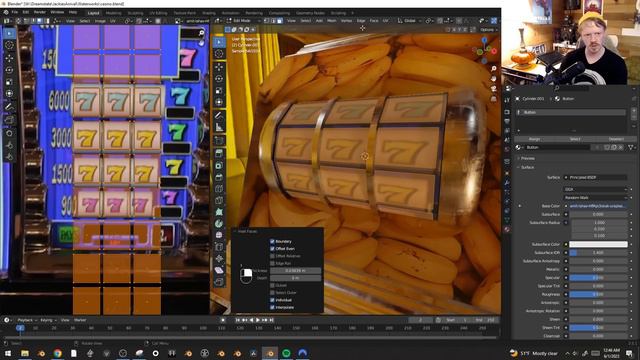The image size is (640, 360).
Task: Toggle the Offset Even checkbox
Action: pos(272,249)
